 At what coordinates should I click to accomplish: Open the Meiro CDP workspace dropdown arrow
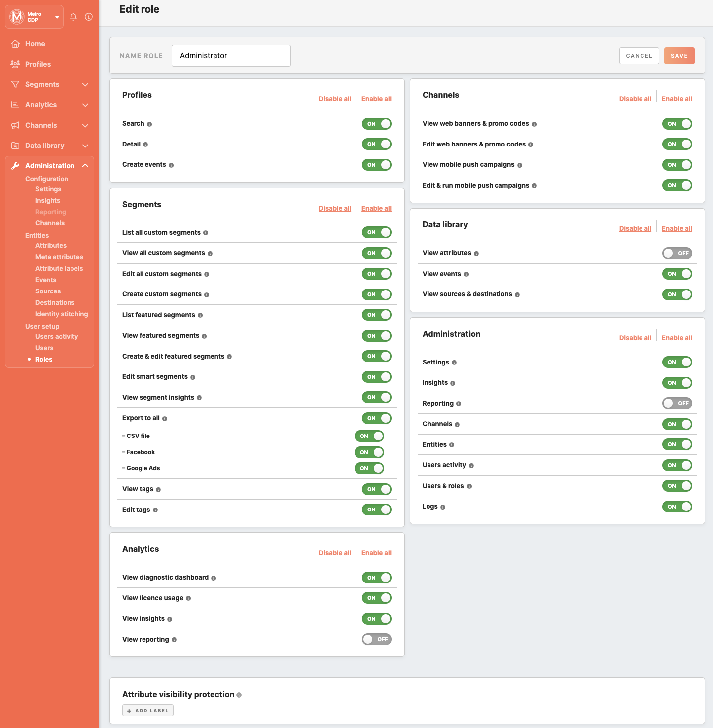point(57,17)
